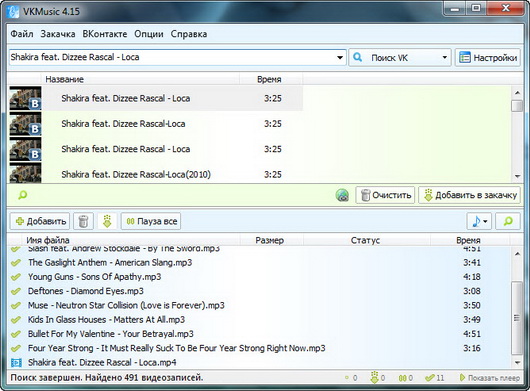530x391 pixels.
Task: Click the Добавить button in download toolbar
Action: 40,221
